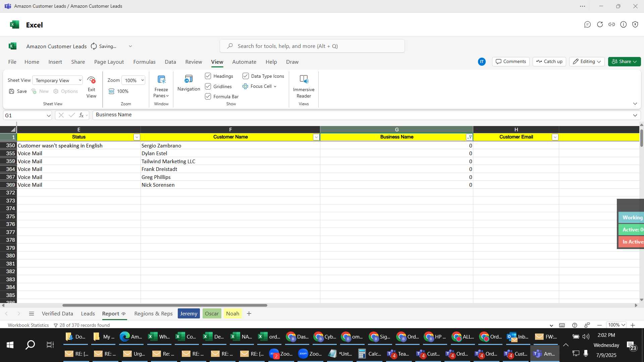Open the File menu

[x=12, y=62]
